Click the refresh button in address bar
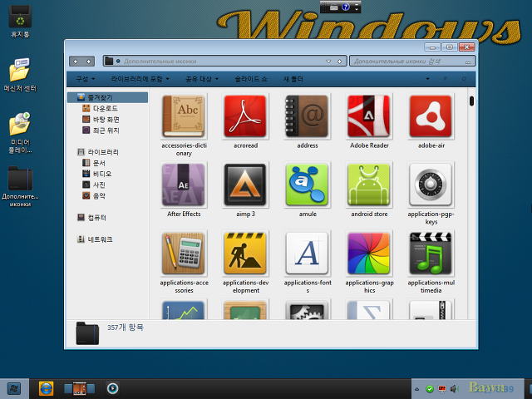This screenshot has width=532, height=399. [339, 62]
